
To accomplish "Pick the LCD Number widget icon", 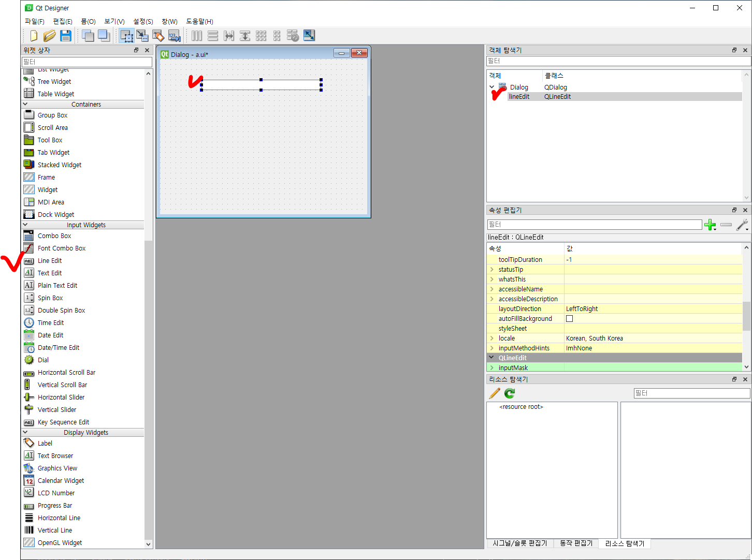I will pos(29,493).
